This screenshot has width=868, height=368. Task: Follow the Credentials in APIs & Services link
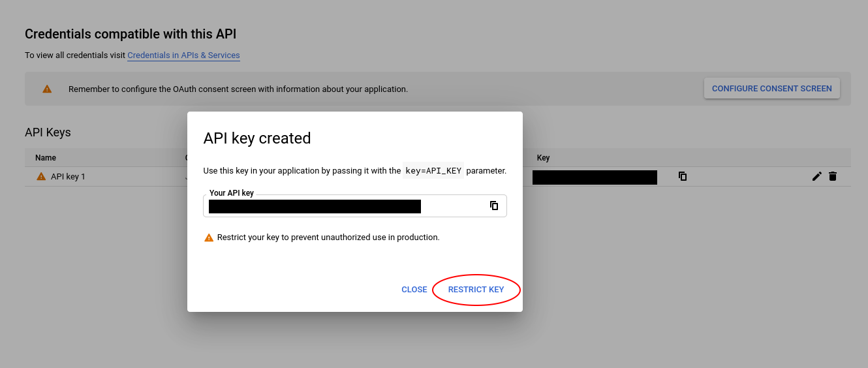[183, 55]
